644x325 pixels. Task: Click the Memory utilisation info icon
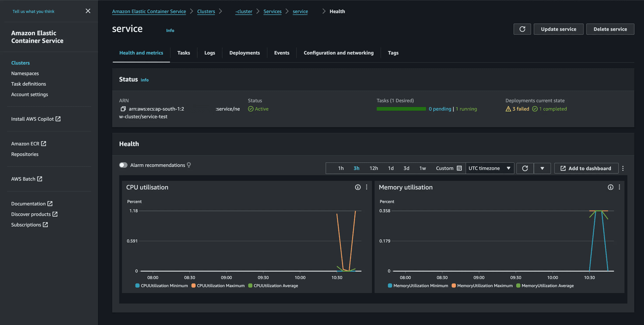tap(610, 187)
